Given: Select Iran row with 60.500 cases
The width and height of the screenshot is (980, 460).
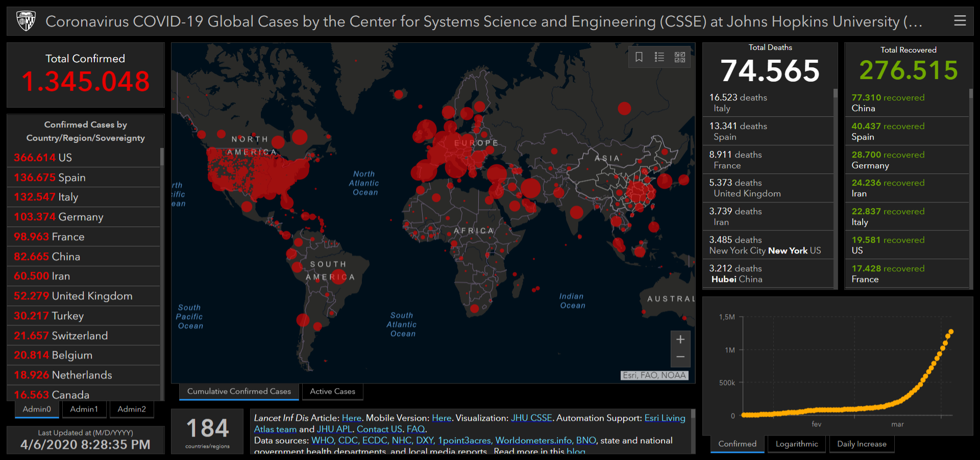Looking at the screenshot, I should coord(84,276).
